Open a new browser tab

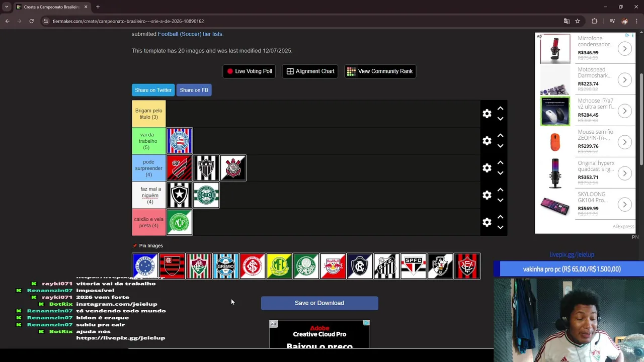(x=98, y=7)
